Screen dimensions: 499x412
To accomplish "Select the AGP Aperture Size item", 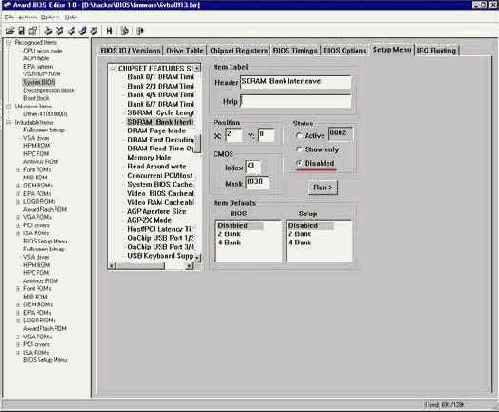I will pyautogui.click(x=156, y=211).
